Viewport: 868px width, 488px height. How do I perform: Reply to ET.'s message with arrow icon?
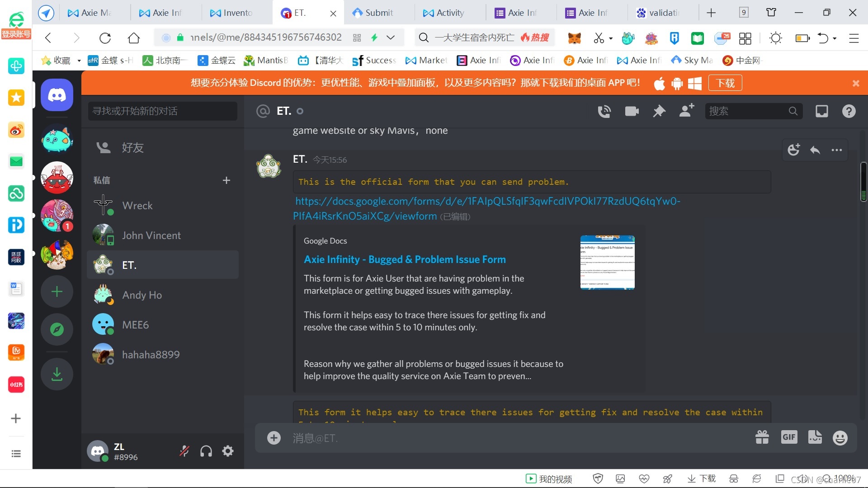click(x=815, y=150)
